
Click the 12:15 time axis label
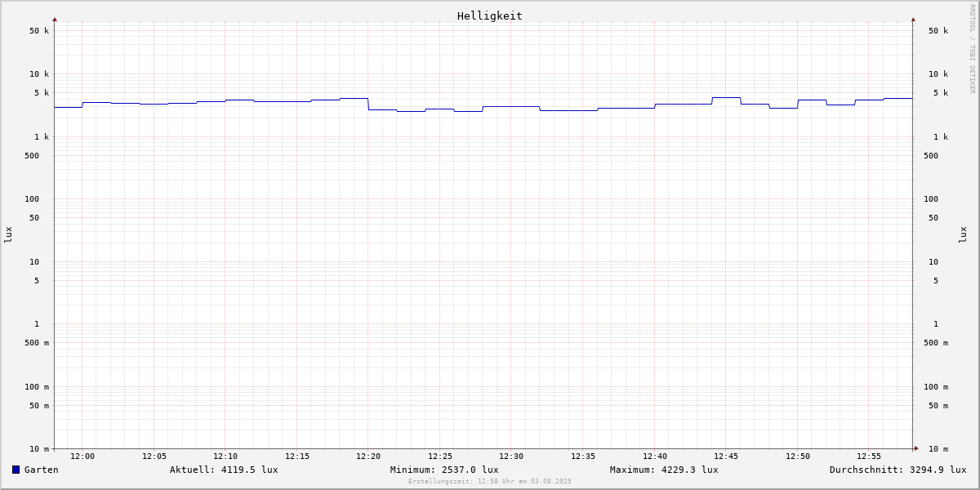[297, 457]
